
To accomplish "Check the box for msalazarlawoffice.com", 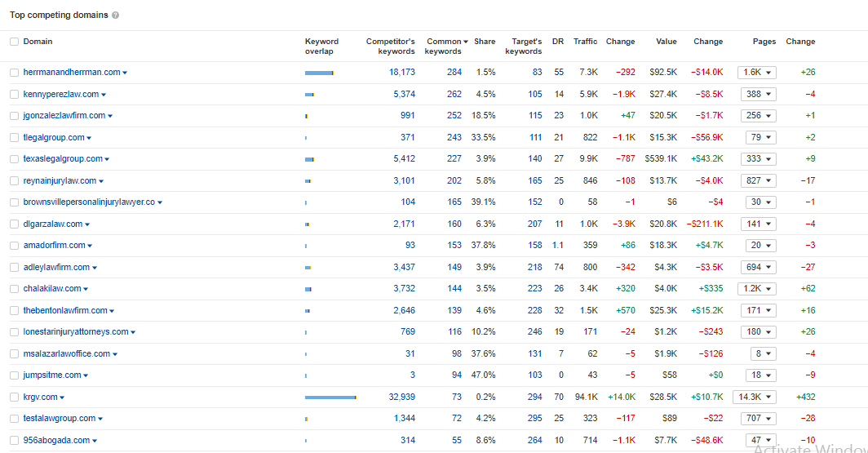I will coord(15,354).
